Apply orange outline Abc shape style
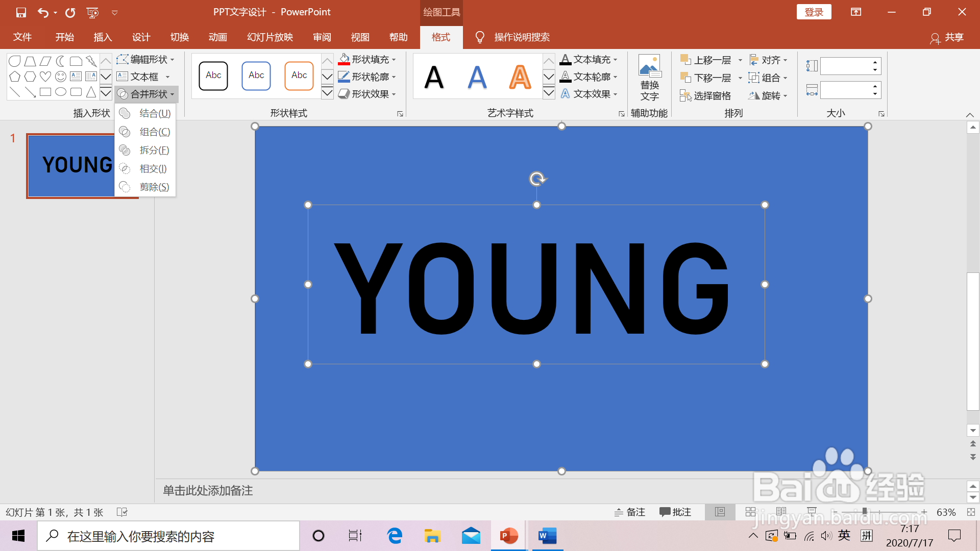The height and width of the screenshot is (551, 980). tap(299, 76)
